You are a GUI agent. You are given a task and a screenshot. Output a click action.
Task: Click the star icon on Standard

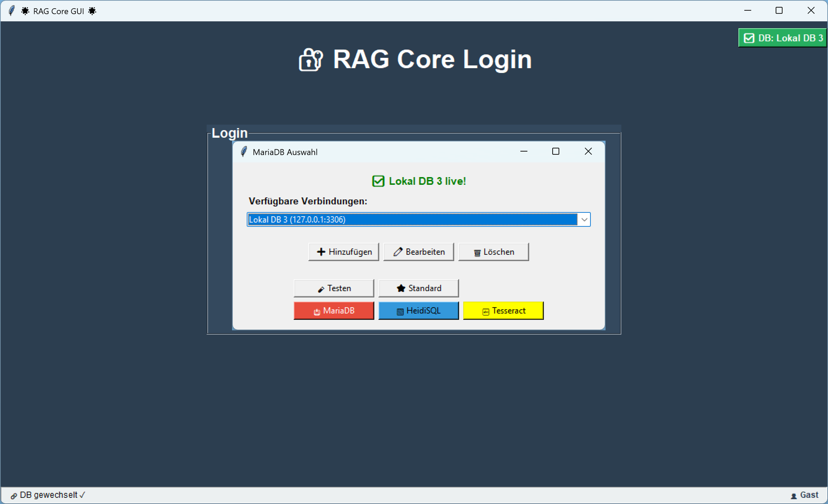click(x=401, y=288)
